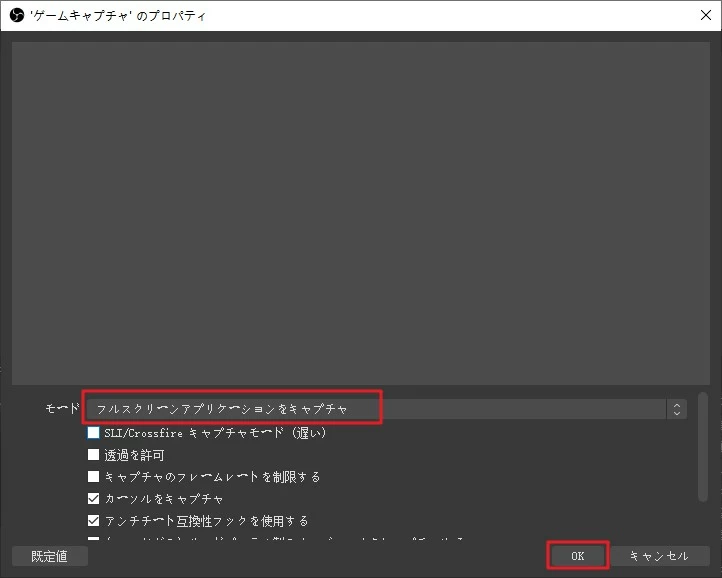722x578 pixels.
Task: Click the game capture preview area
Action: point(361,213)
